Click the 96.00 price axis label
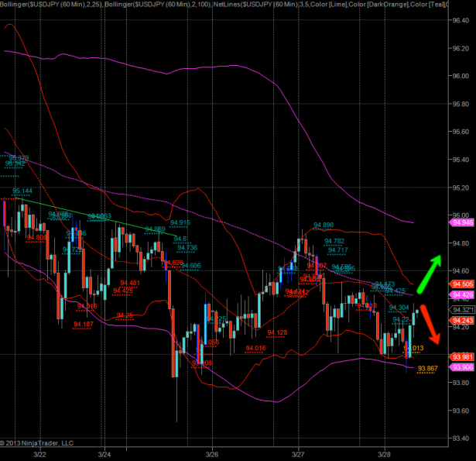This screenshot has width=476, height=461. pyautogui.click(x=461, y=76)
